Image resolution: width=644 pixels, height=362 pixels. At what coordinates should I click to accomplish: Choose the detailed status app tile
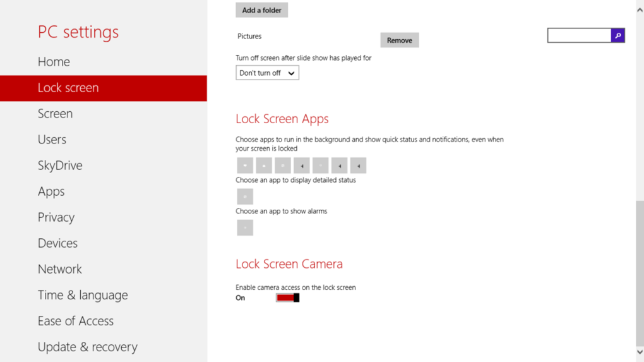point(245,196)
